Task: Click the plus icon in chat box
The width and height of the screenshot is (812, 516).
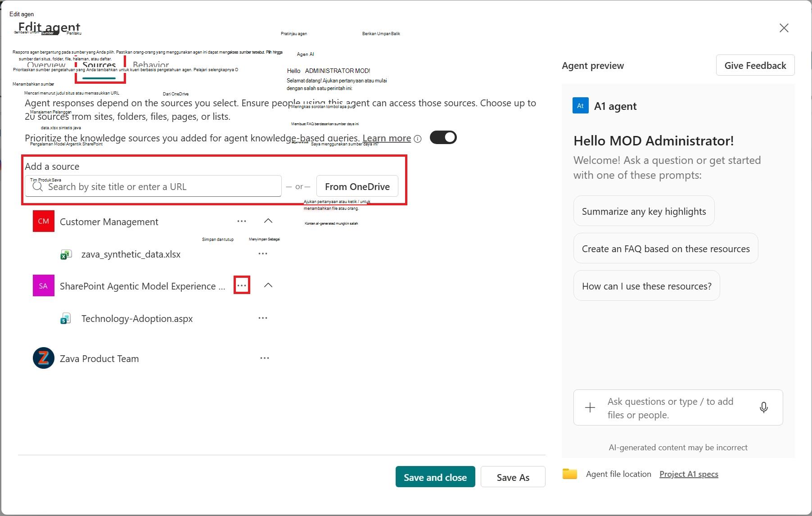Action: 590,407
